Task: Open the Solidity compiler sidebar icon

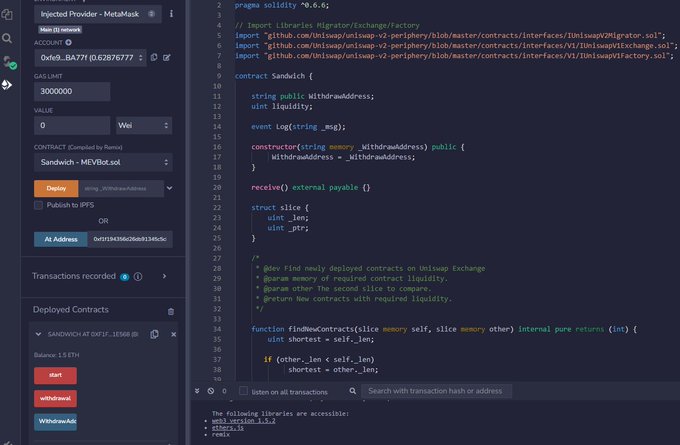Action: tap(9, 62)
